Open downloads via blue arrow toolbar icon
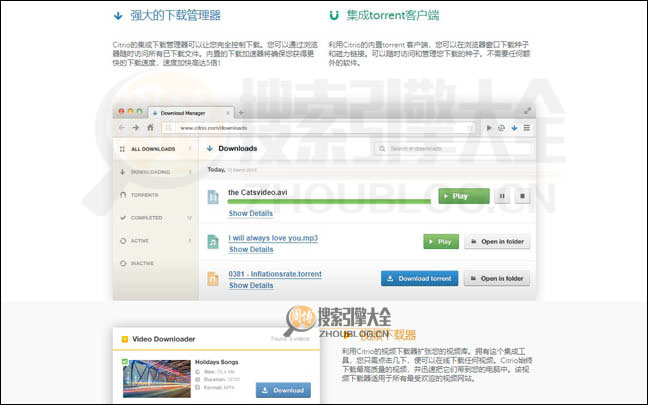The height and width of the screenshot is (405, 648). (x=514, y=128)
